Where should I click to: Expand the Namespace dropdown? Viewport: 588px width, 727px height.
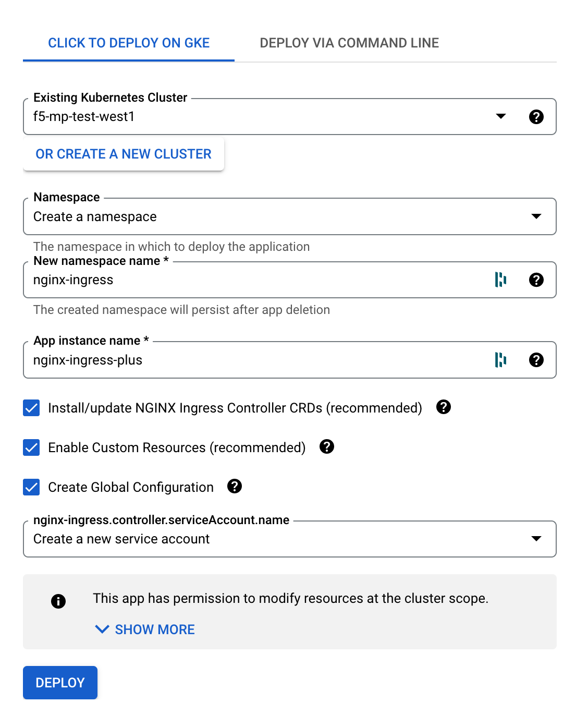tap(290, 216)
